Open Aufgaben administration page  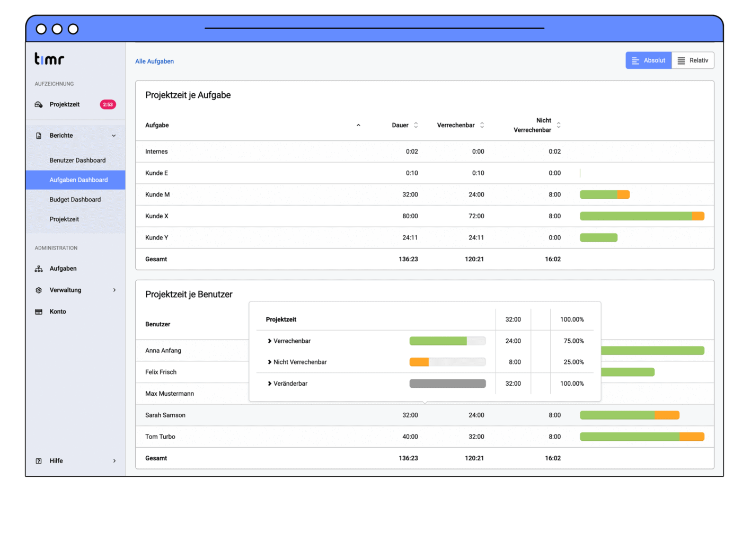click(63, 269)
